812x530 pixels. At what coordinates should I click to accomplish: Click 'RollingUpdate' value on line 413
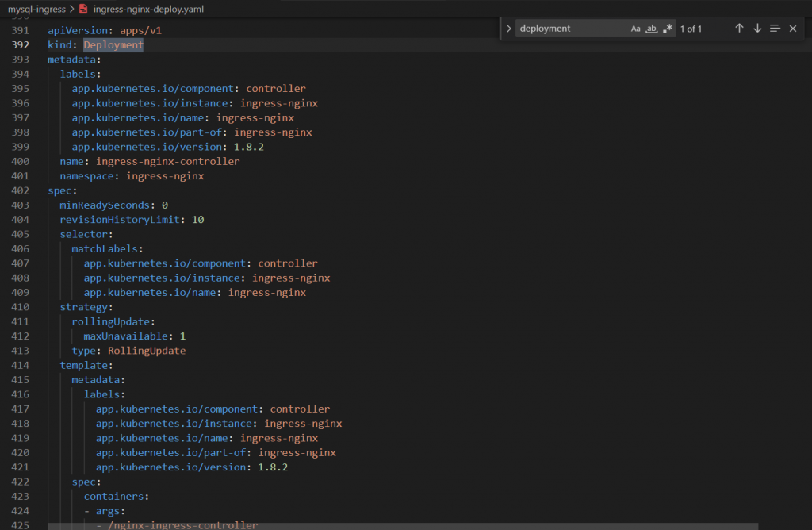click(x=147, y=351)
